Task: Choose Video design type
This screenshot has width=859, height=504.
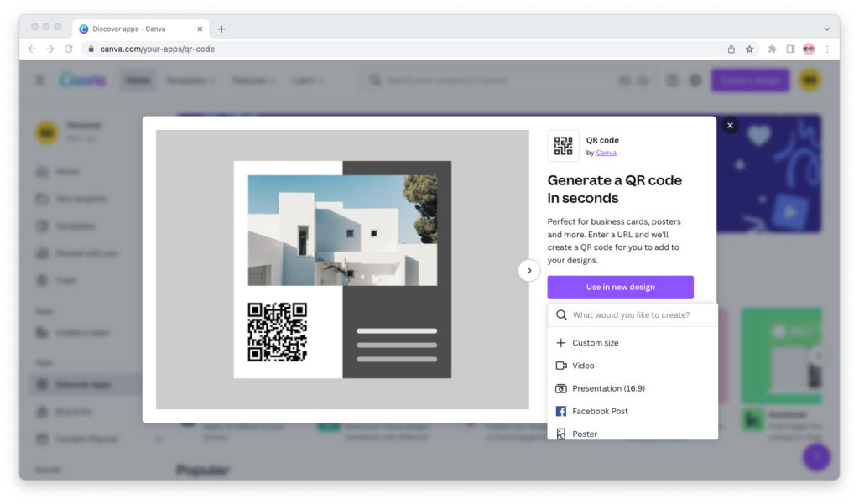Action: pyautogui.click(x=633, y=366)
